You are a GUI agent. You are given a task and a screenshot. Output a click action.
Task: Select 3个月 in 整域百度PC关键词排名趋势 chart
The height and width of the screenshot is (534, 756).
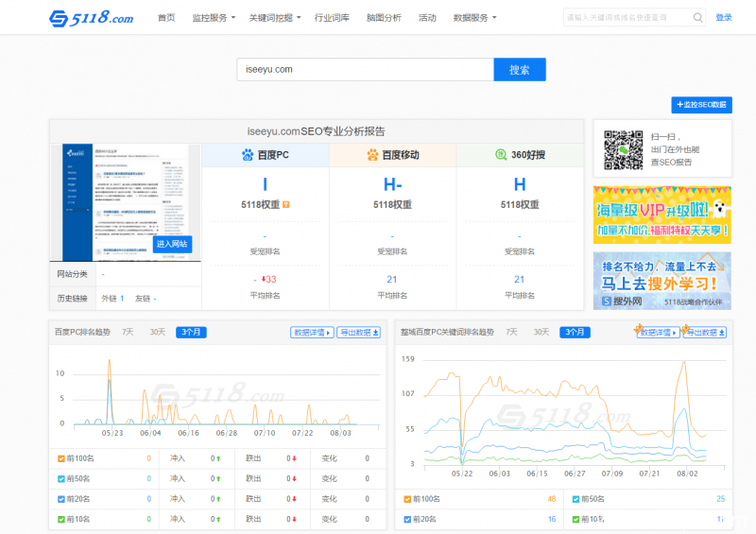point(575,332)
